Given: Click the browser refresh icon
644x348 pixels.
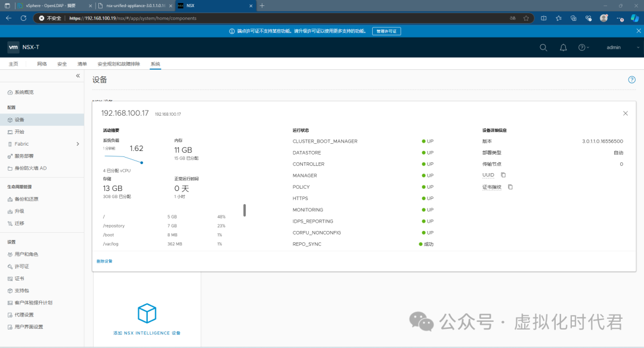Looking at the screenshot, I should [x=23, y=18].
